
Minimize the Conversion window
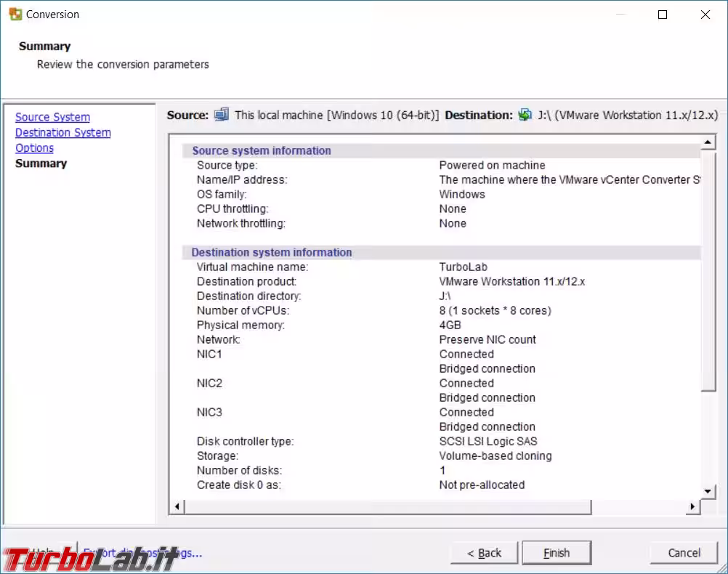(x=621, y=14)
